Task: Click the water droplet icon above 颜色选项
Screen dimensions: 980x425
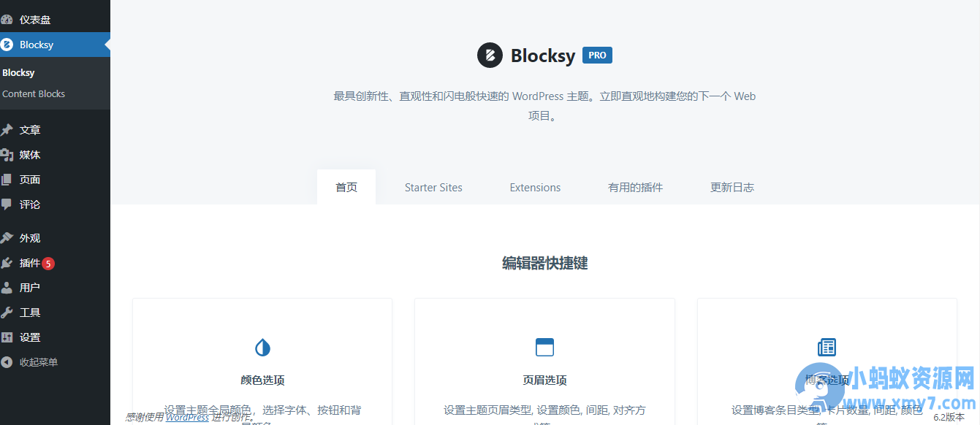Action: click(262, 348)
